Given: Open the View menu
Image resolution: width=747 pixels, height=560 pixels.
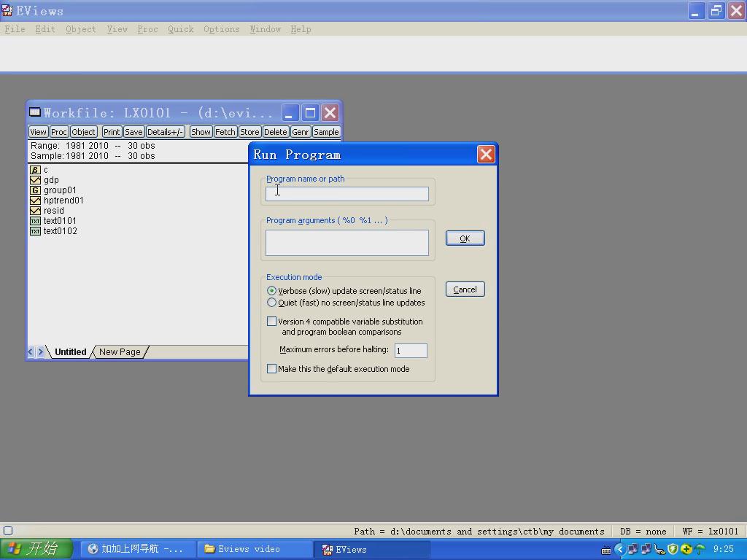Looking at the screenshot, I should point(117,29).
